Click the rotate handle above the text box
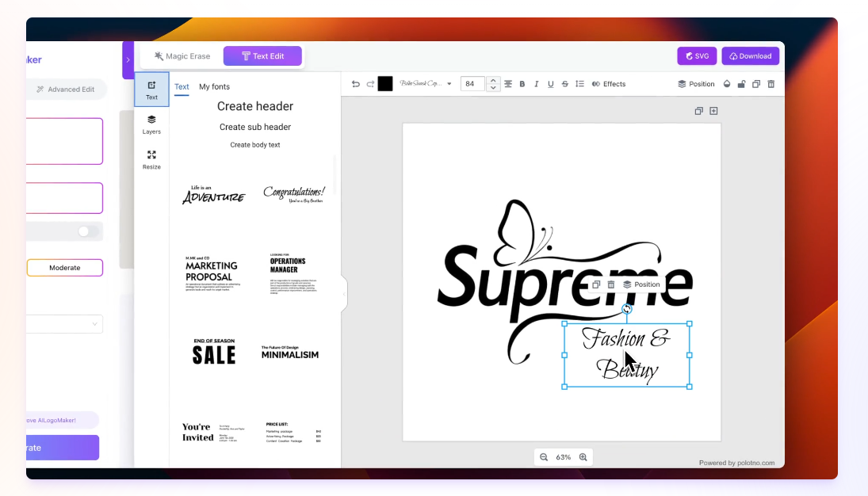The height and width of the screenshot is (496, 868). [627, 309]
